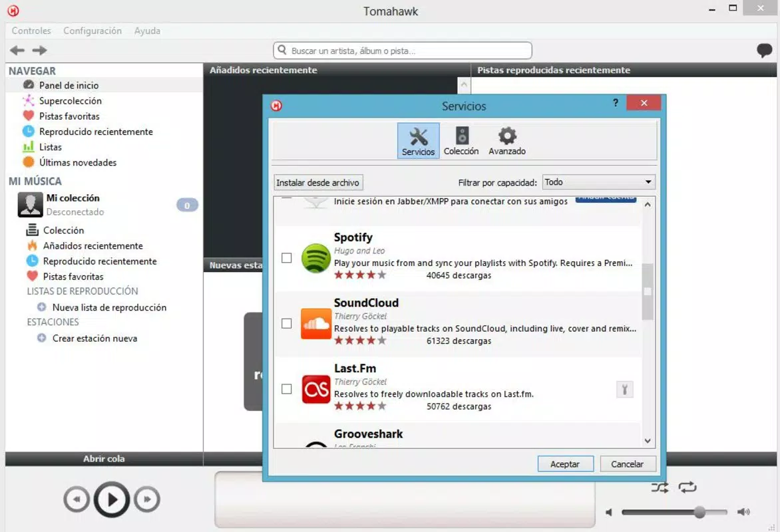Screen dimensions: 780x532
Task: Click the Last.Fm logo icon
Action: (x=316, y=389)
